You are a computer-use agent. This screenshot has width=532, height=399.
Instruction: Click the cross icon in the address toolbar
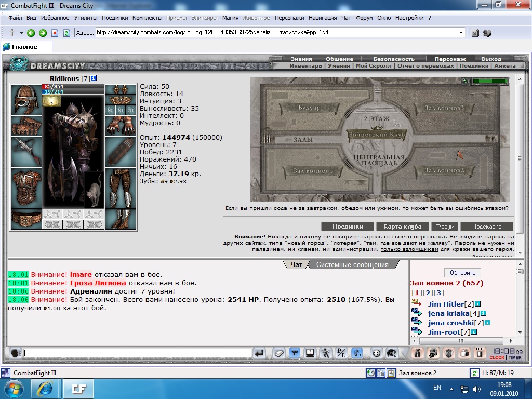[12, 33]
